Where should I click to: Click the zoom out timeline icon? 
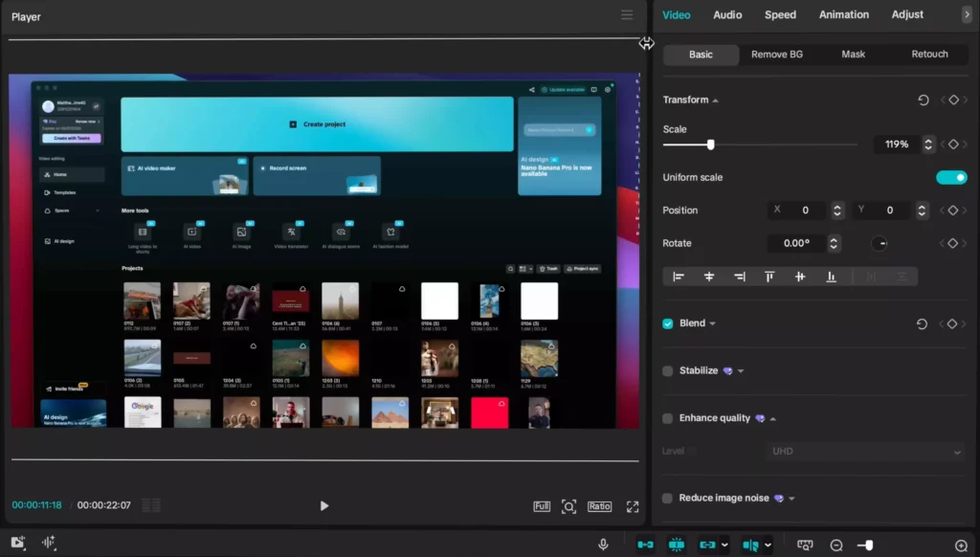[836, 545]
